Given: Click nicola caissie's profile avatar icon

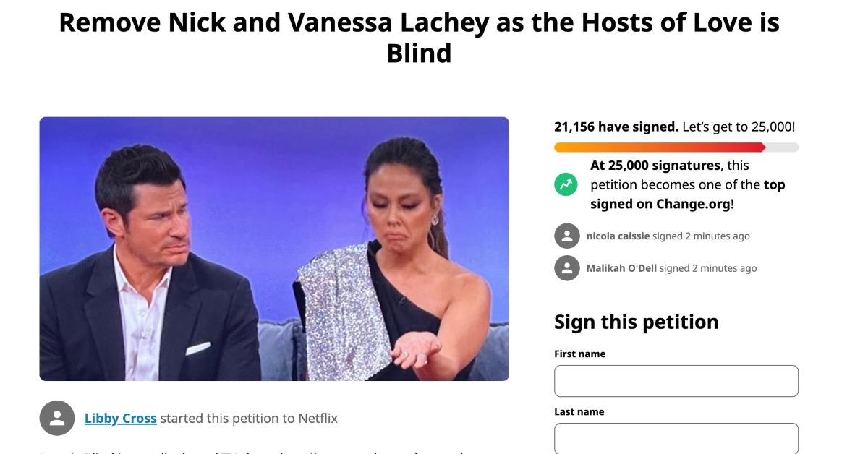Looking at the screenshot, I should point(566,235).
